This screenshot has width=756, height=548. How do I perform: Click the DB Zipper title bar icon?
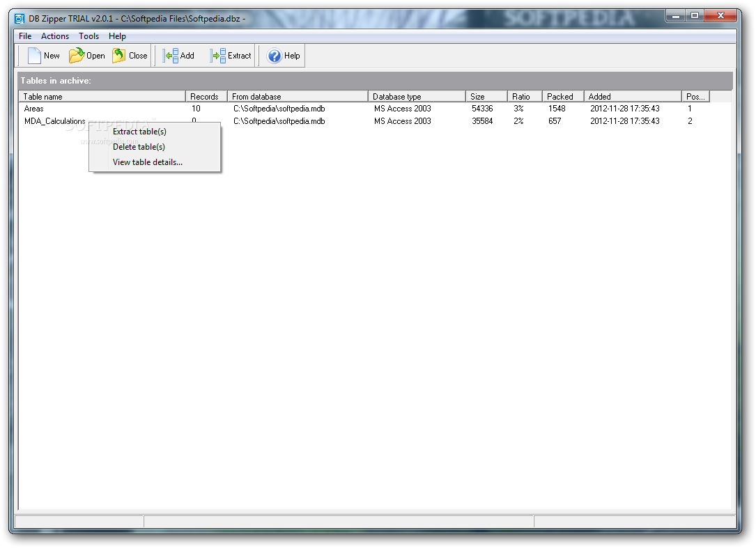tap(20, 19)
